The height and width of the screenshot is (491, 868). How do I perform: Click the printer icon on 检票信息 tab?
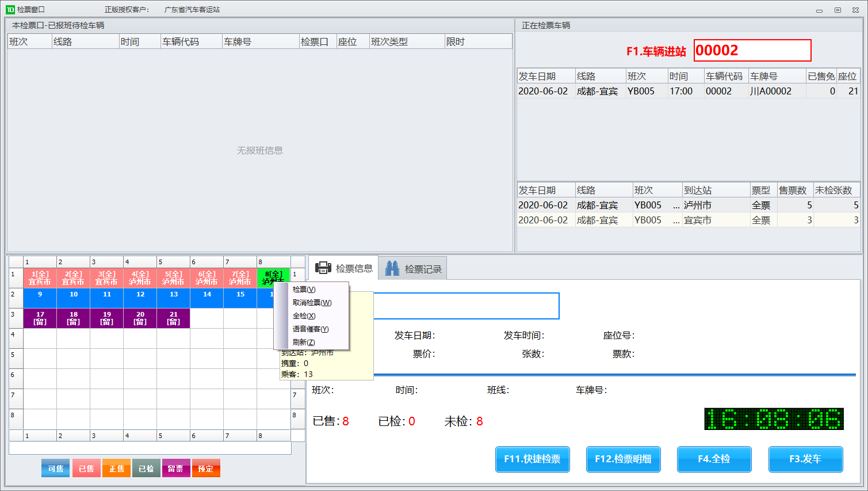tap(323, 268)
